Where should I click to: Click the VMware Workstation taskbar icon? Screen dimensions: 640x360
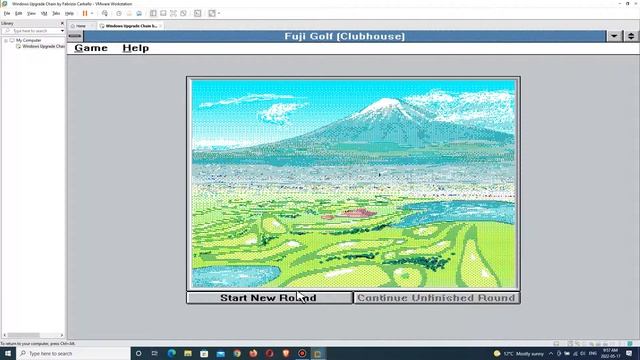tap(318, 353)
